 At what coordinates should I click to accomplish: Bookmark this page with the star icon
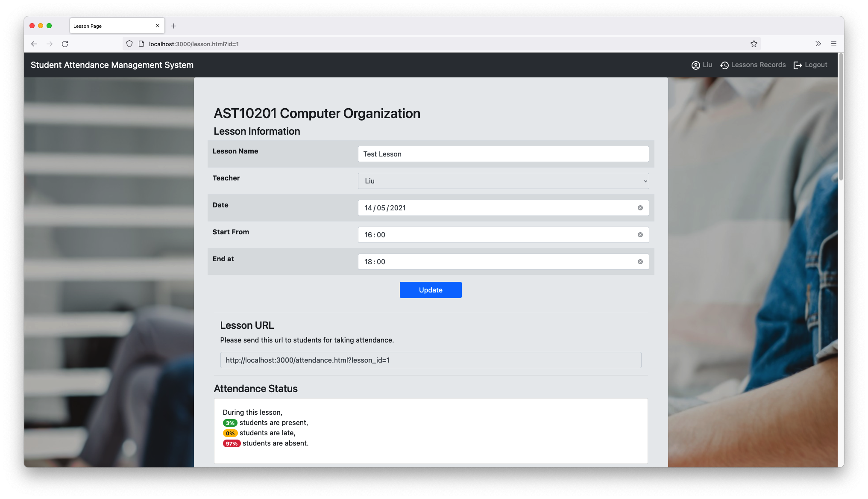[x=754, y=44]
